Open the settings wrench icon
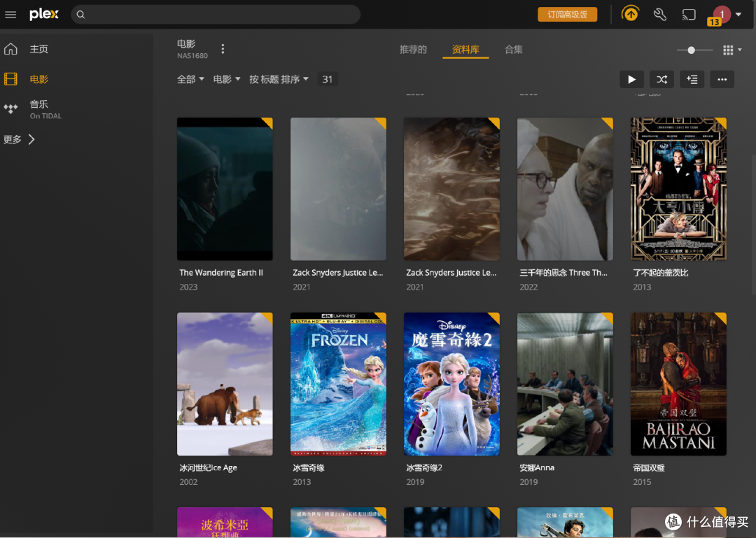The width and height of the screenshot is (756, 538). click(659, 15)
